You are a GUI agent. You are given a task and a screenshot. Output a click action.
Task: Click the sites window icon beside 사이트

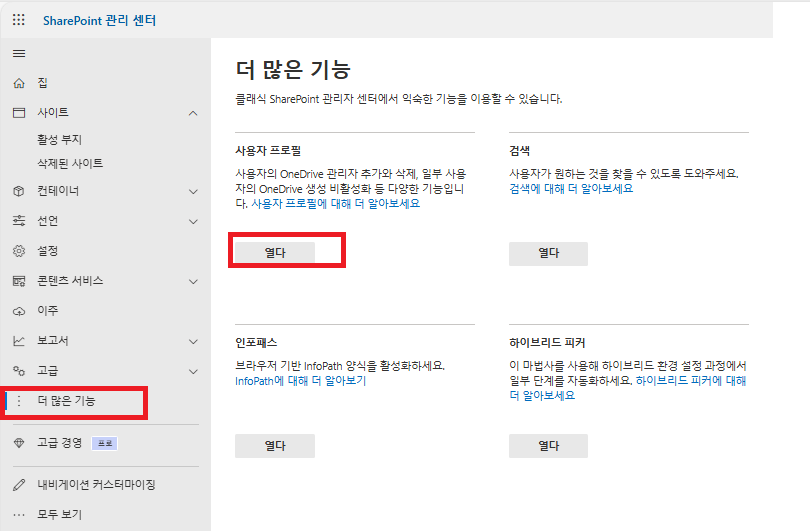click(19, 113)
